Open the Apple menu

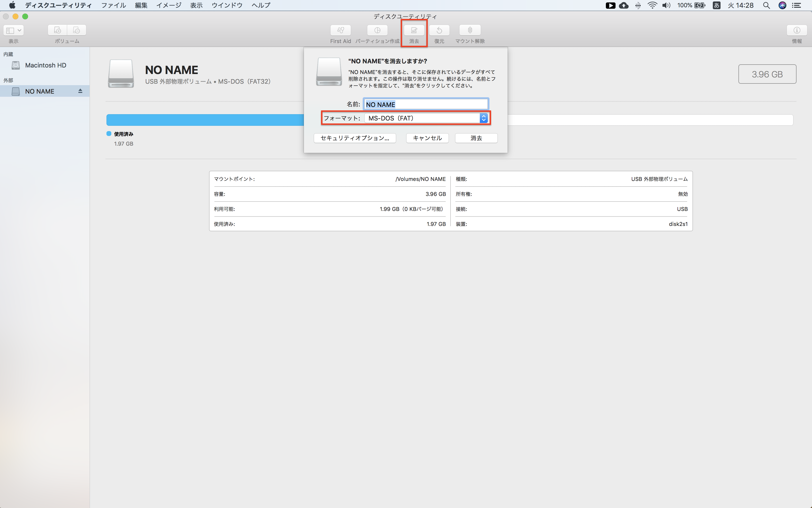[12, 5]
